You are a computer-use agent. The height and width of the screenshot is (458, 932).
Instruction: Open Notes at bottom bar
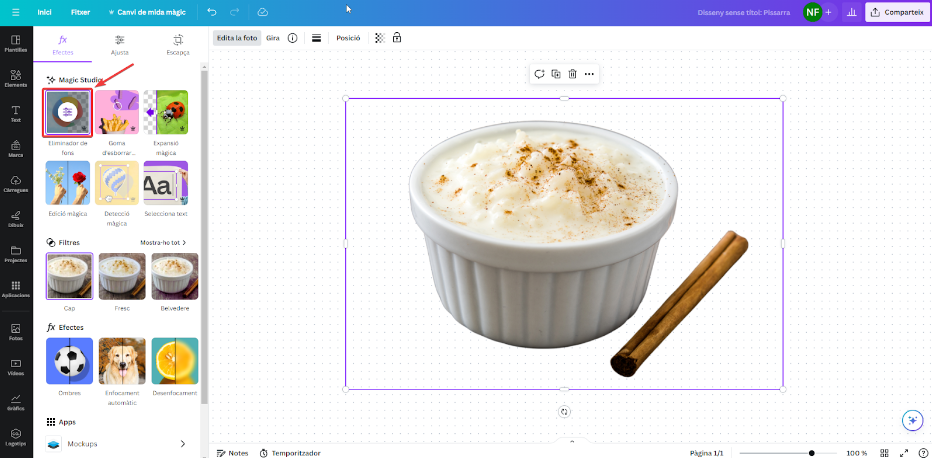coord(233,453)
